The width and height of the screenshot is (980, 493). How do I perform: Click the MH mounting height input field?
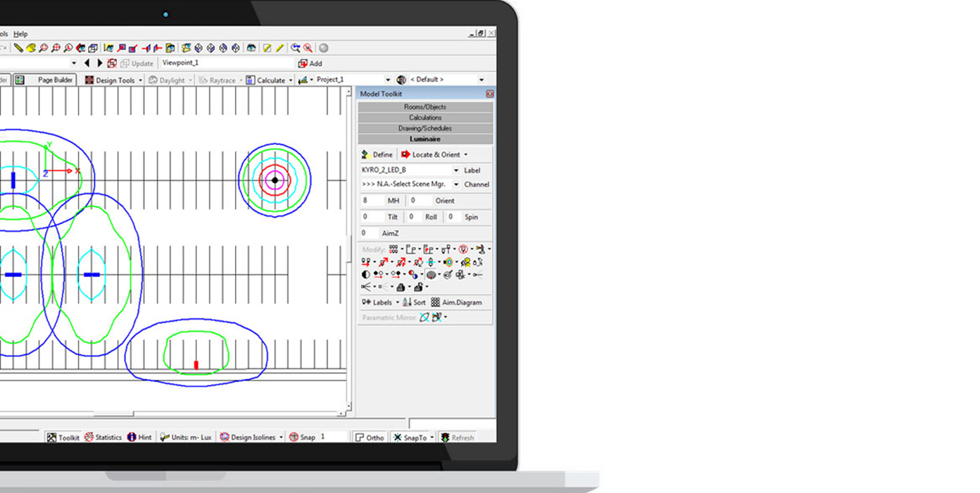pyautogui.click(x=372, y=201)
